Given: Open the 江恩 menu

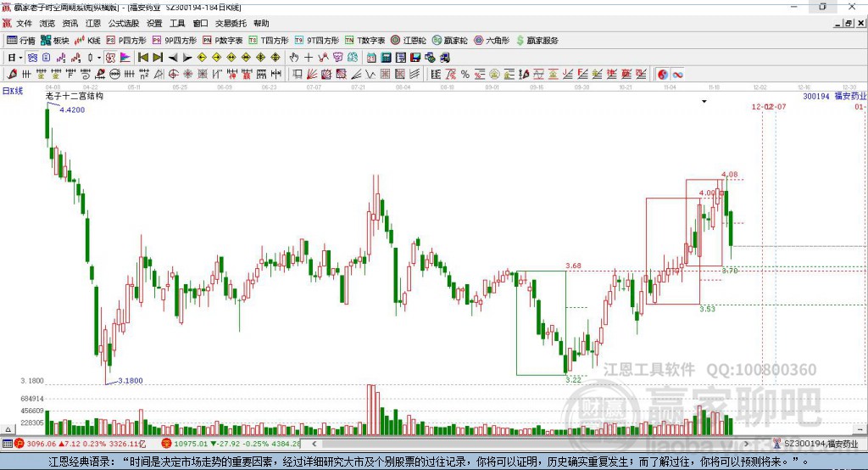Looking at the screenshot, I should coord(93,23).
